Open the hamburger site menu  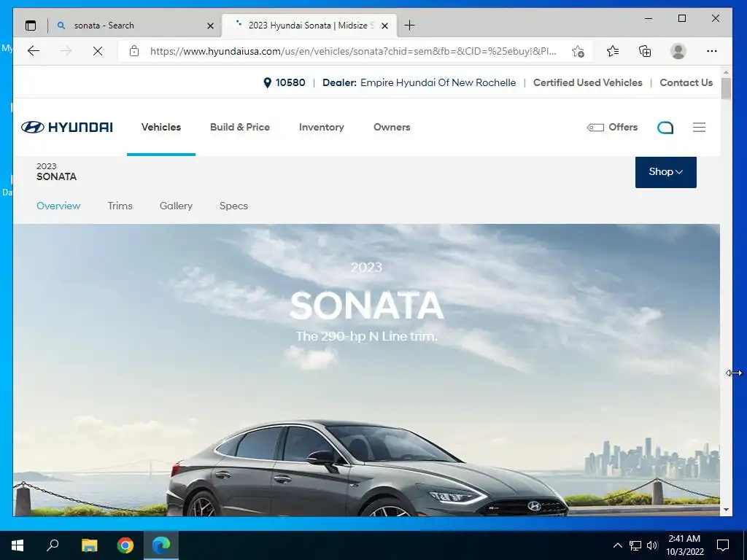[699, 127]
